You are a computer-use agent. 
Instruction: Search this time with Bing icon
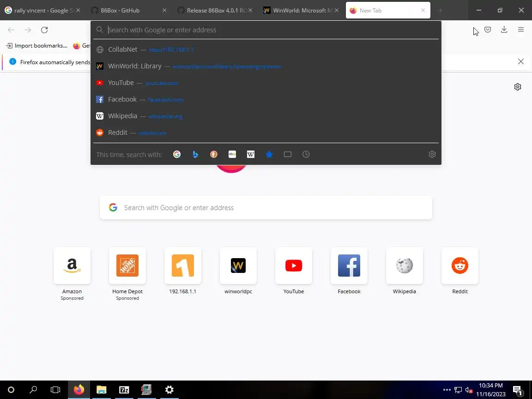pyautogui.click(x=195, y=154)
